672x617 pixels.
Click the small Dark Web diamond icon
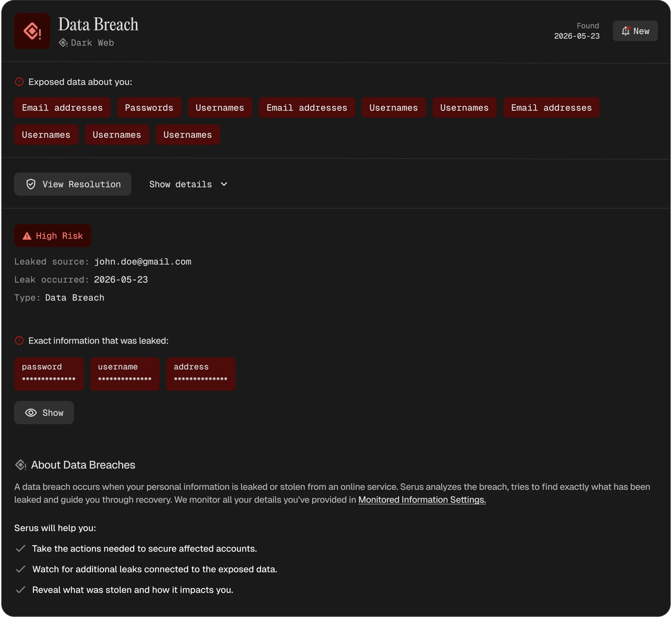pos(63,43)
